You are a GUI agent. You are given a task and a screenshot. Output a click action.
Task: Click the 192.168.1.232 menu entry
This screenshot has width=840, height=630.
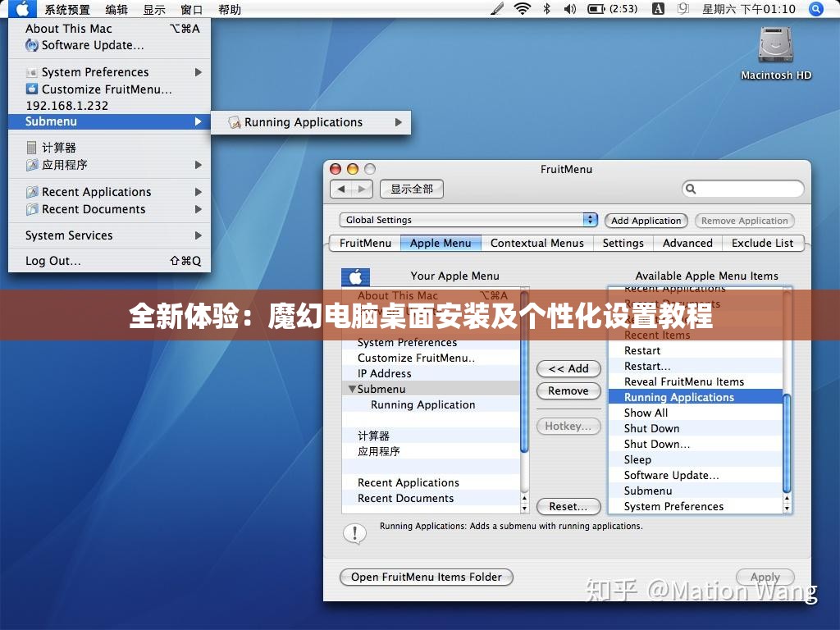click(x=109, y=106)
